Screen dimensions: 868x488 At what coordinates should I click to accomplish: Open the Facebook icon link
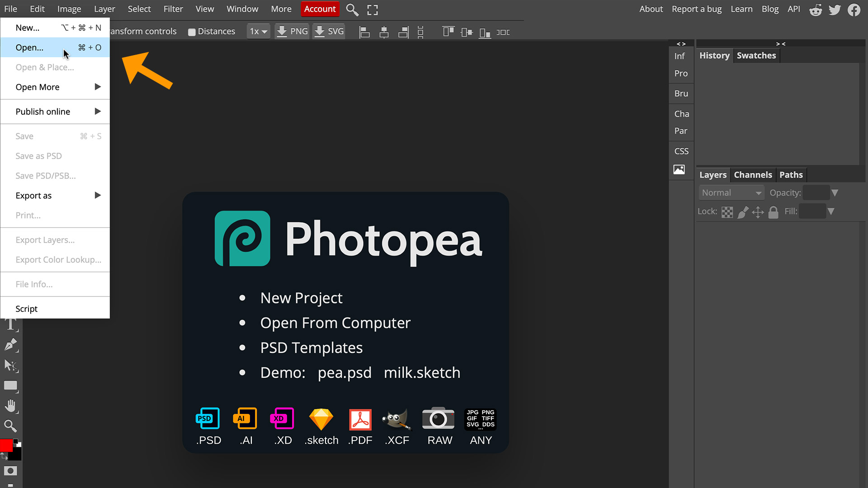click(854, 9)
